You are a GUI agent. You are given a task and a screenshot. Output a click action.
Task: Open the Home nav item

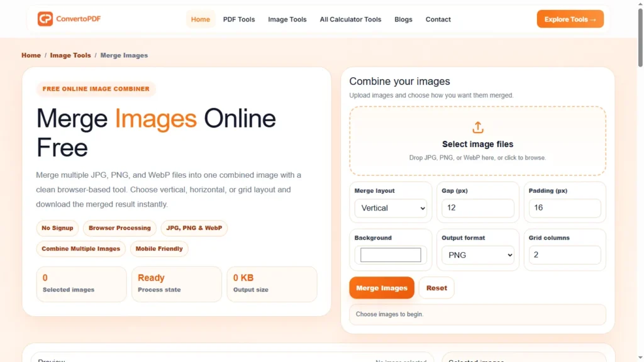(x=201, y=19)
